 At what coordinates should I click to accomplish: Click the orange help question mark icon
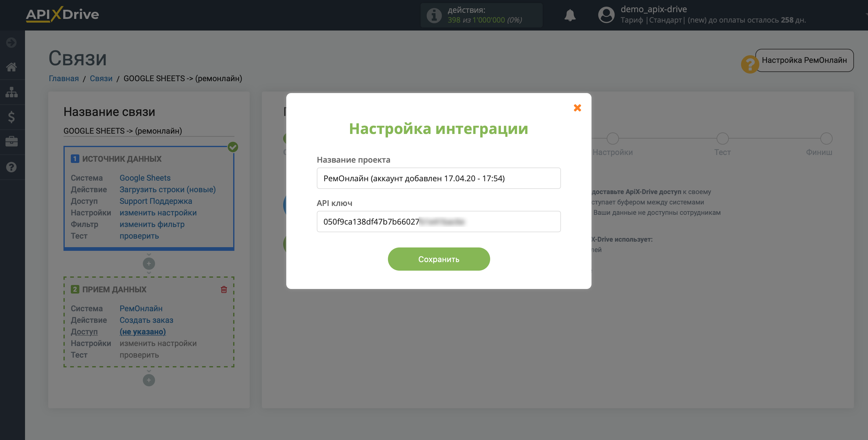pyautogui.click(x=750, y=64)
